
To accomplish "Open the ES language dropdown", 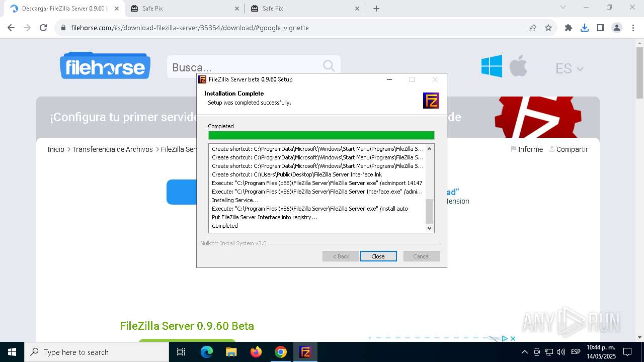I will [x=570, y=68].
